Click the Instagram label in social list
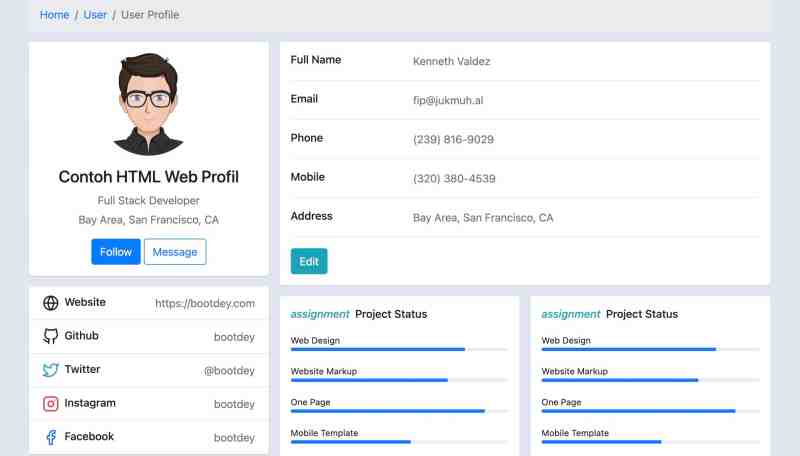Viewport: 800px width, 456px height. [x=90, y=403]
